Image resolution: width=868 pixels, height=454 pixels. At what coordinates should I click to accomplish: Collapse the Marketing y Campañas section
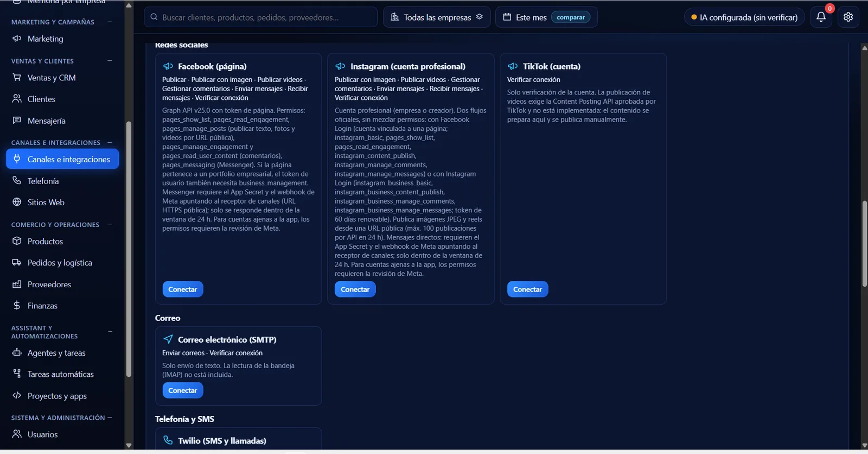[x=110, y=22]
